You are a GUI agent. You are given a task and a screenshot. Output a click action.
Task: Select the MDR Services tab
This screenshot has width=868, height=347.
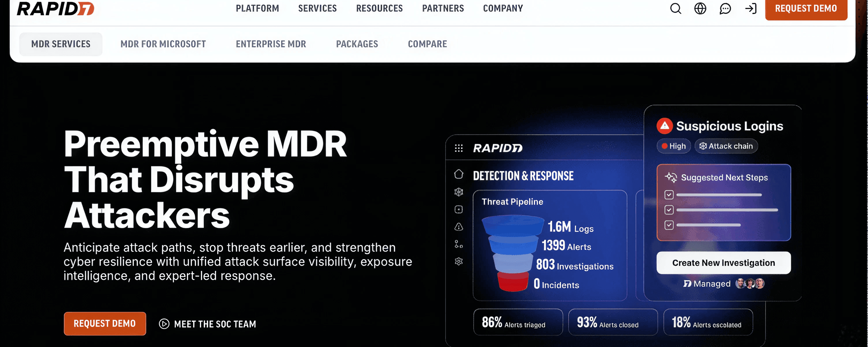pyautogui.click(x=61, y=44)
